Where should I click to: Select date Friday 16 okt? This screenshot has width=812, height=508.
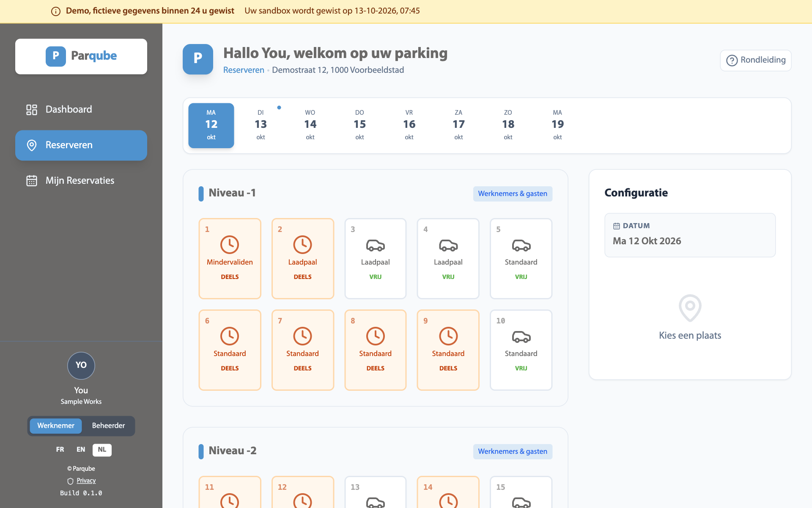click(409, 125)
